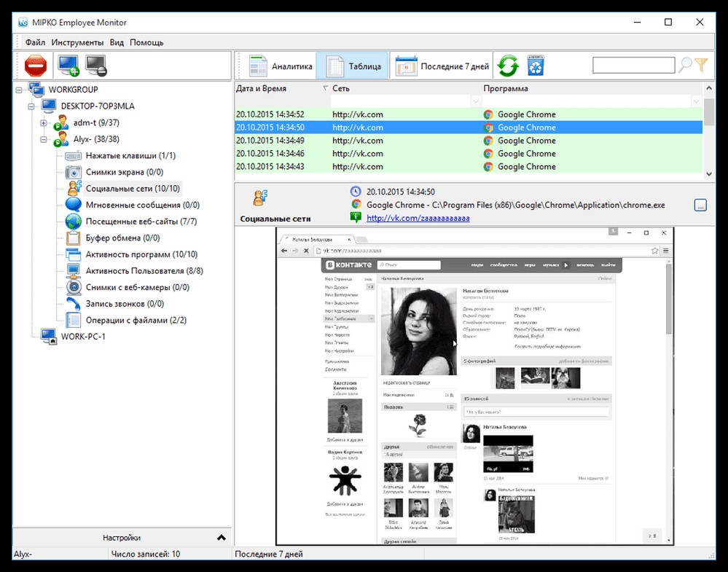Select the Активность Пользователя (8/8) label
Image resolution: width=728 pixels, height=572 pixels.
tap(144, 270)
